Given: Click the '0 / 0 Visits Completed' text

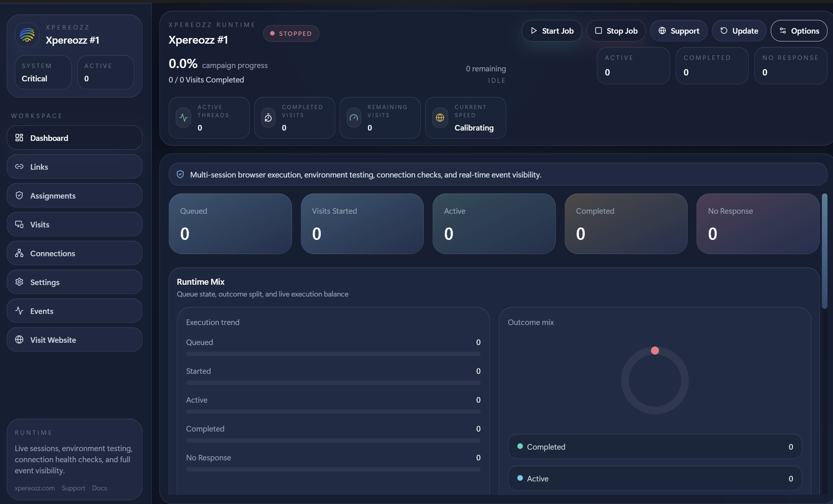Looking at the screenshot, I should [x=206, y=80].
